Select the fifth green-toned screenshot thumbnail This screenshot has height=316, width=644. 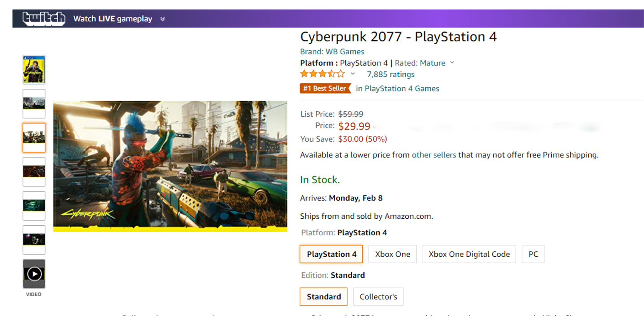point(34,205)
